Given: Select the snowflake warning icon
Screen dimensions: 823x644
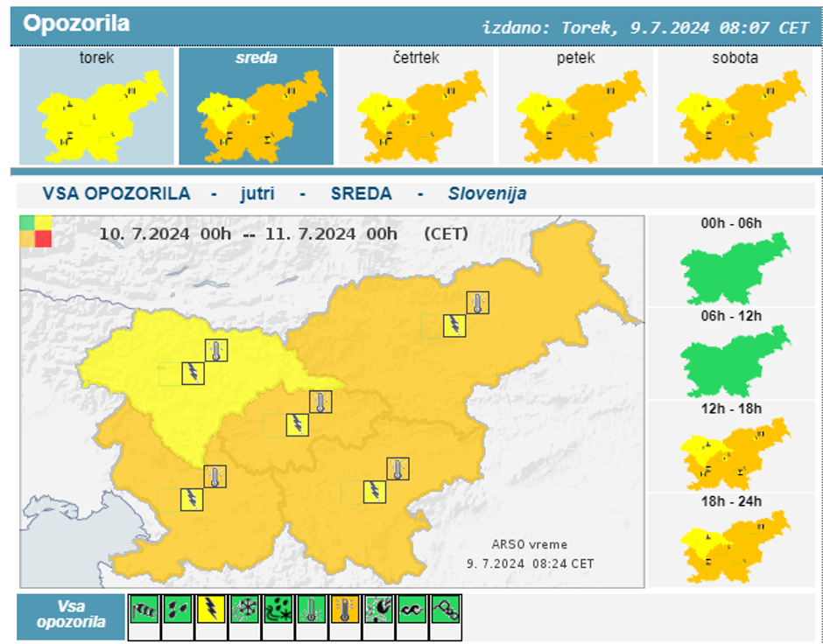Looking at the screenshot, I should tap(244, 609).
